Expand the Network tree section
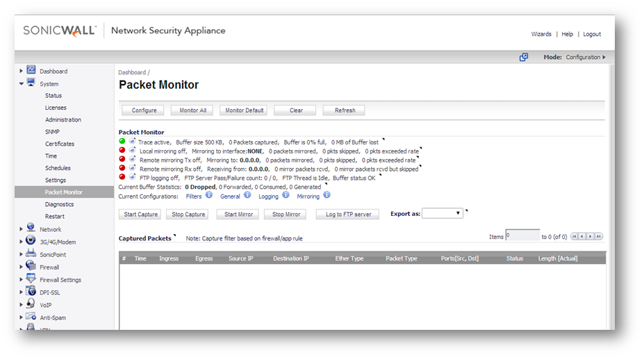This screenshot has height=359, width=644. pyautogui.click(x=22, y=229)
